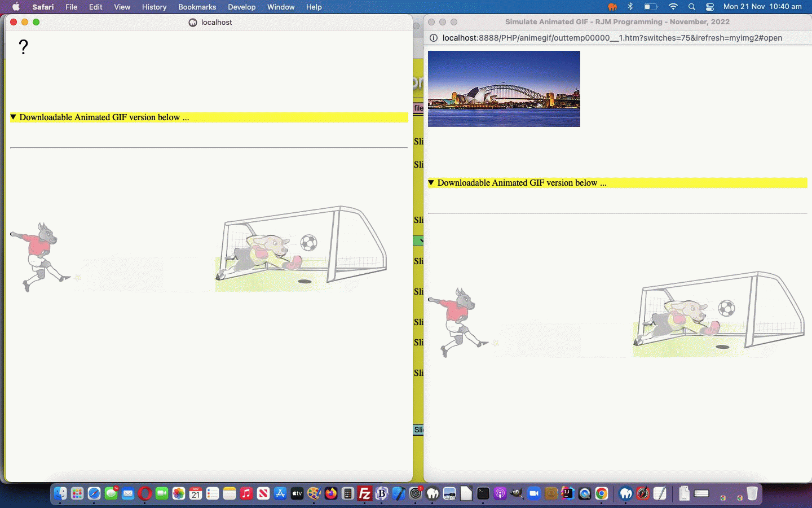Click the Wi-Fi status icon

[673, 7]
